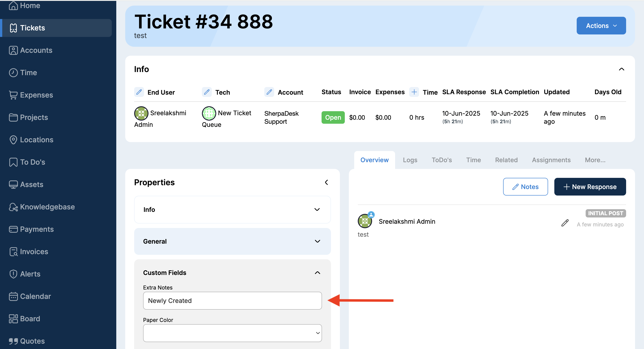Go to Board in sidebar
The image size is (644, 349).
(x=30, y=319)
